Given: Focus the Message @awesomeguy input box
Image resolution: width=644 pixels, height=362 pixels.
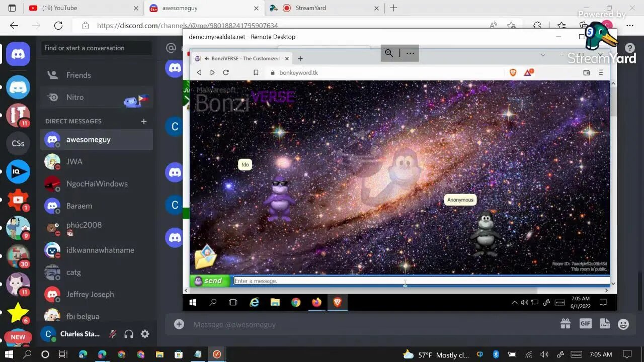Looking at the screenshot, I should [372, 324].
